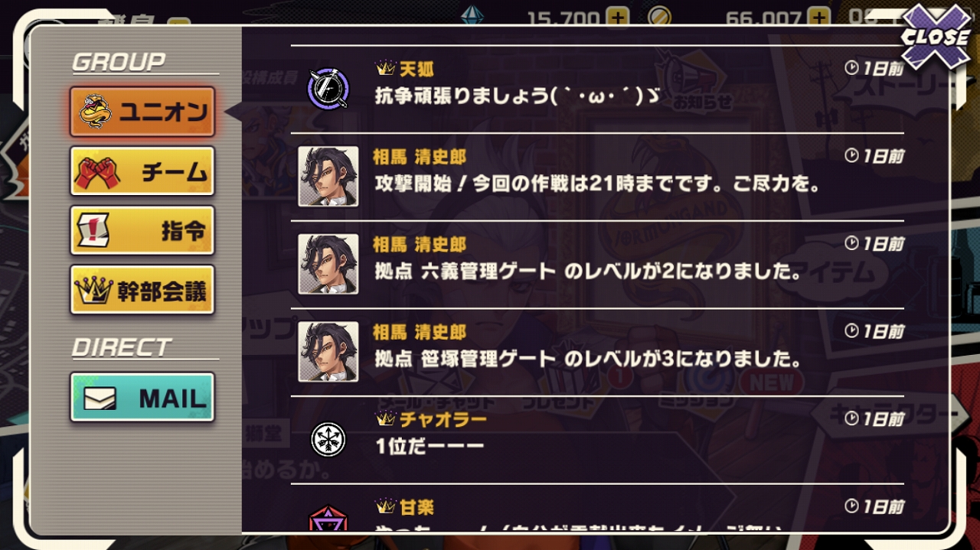Open the MAIL direct messages button

[x=142, y=398]
